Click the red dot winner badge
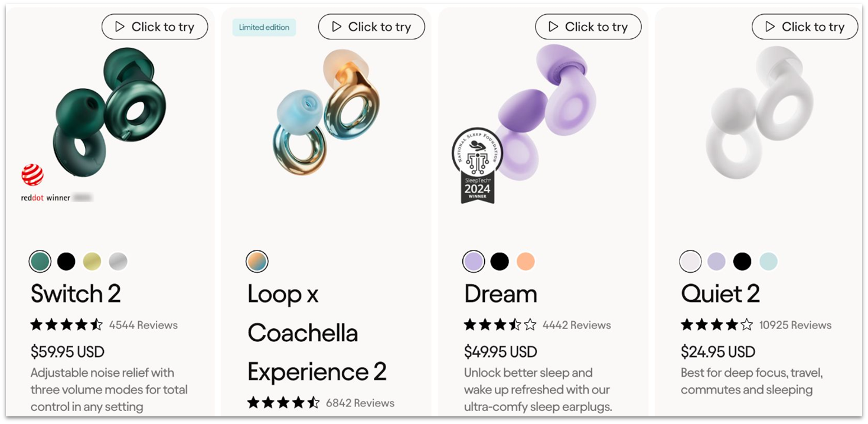 [32, 174]
